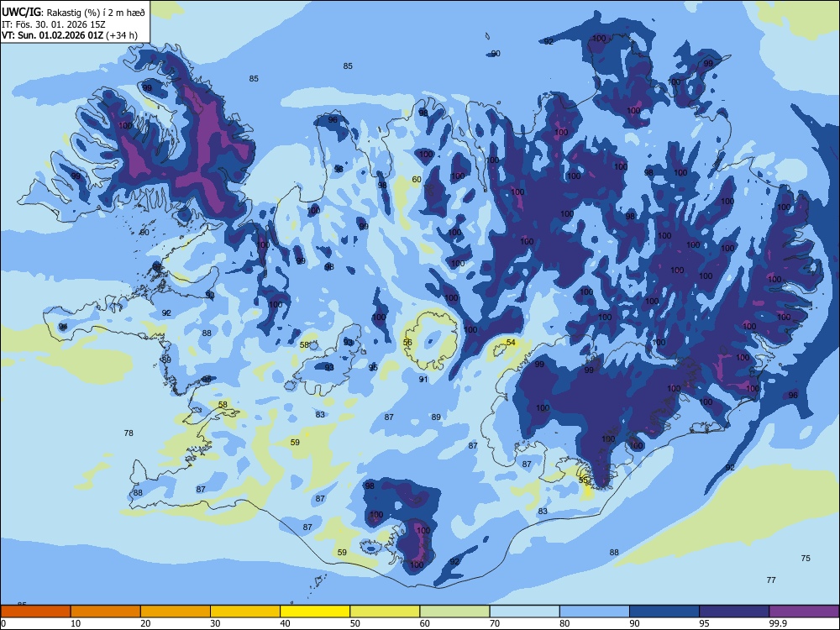Click the 10–20 orange legend swatch

106,612
